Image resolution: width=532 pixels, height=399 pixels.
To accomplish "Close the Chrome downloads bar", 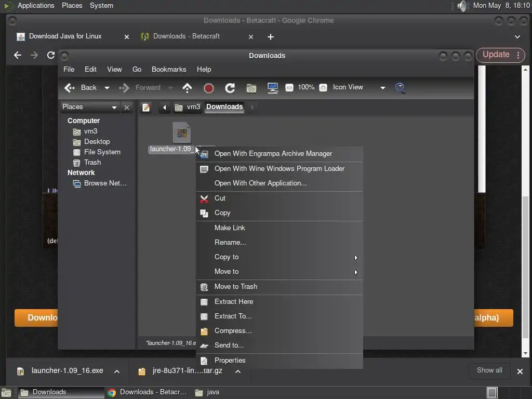I will tap(520, 371).
